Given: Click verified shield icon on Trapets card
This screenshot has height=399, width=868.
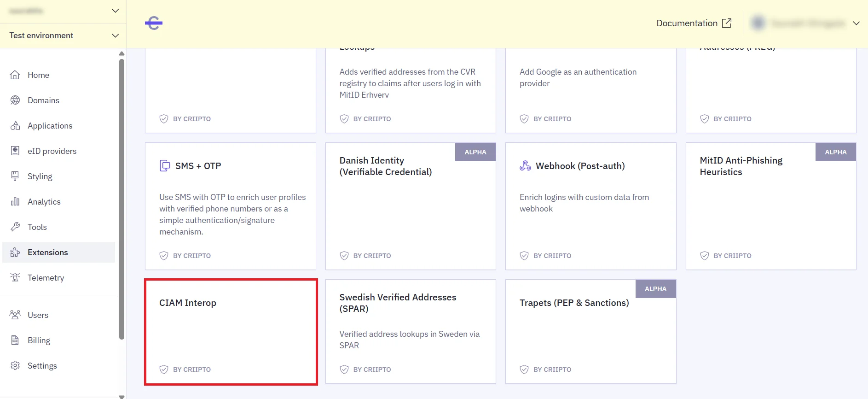Looking at the screenshot, I should point(524,370).
